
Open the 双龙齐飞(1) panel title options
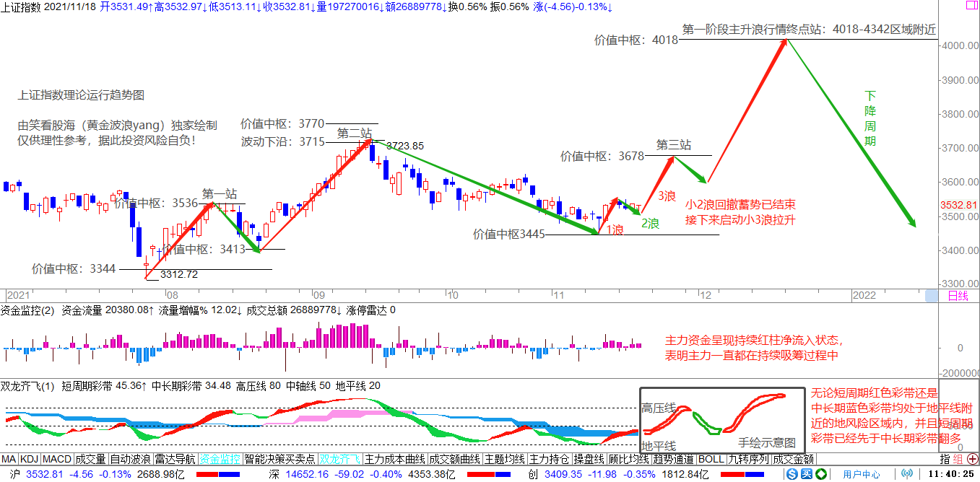click(27, 386)
